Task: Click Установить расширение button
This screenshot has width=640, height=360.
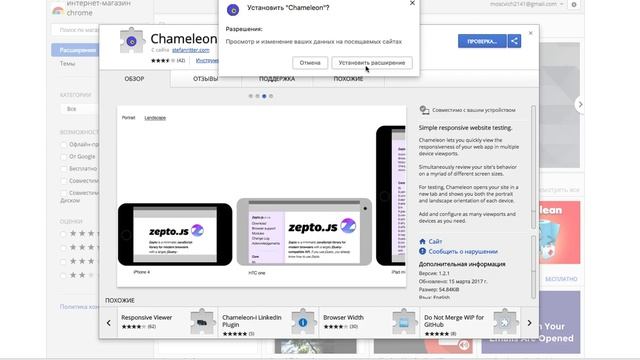Action: click(372, 63)
